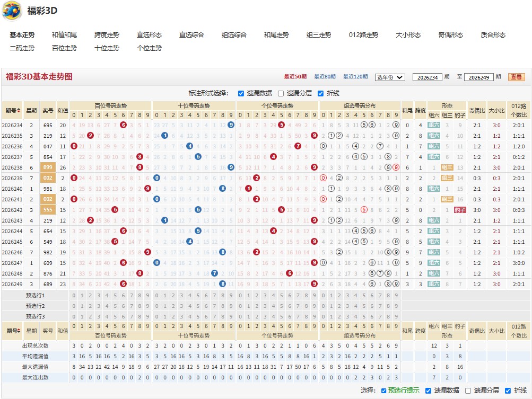The height and width of the screenshot is (399, 532).
Task: Click blue ball 8 in row 2026240
Action: point(223,189)
